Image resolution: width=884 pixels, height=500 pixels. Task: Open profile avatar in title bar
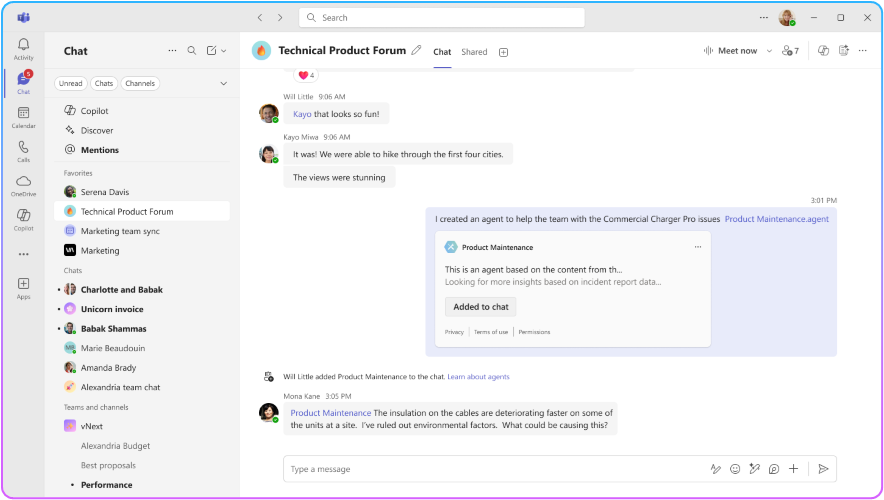click(x=787, y=17)
